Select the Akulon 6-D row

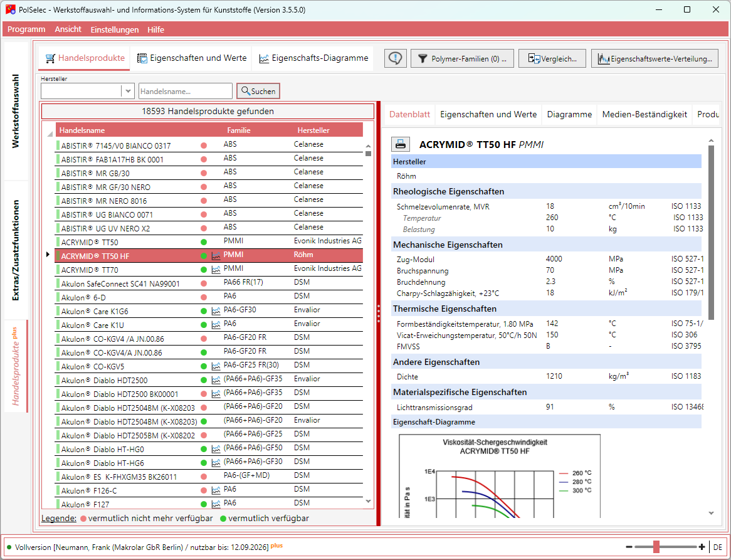click(x=209, y=297)
